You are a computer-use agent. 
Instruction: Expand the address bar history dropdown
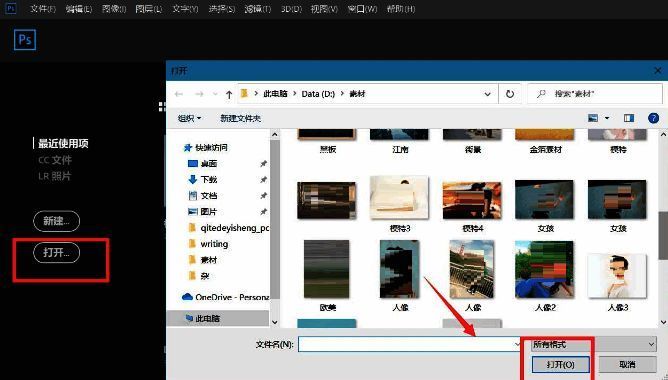pyautogui.click(x=487, y=94)
